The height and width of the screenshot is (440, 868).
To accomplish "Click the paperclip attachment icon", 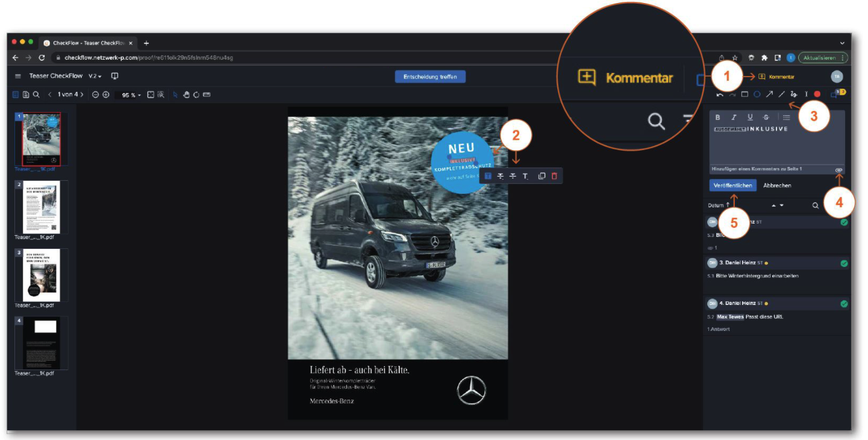I will [838, 170].
